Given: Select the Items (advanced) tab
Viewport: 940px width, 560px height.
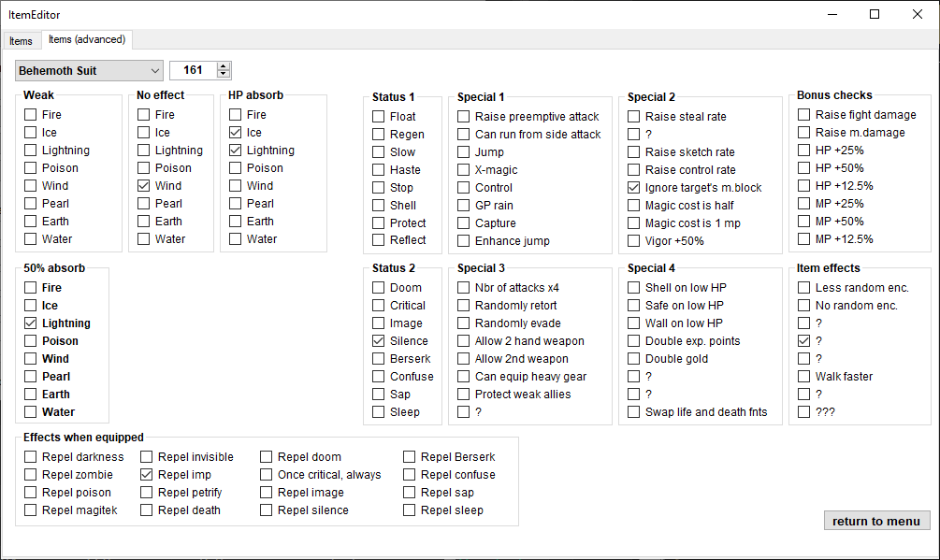Looking at the screenshot, I should [87, 39].
